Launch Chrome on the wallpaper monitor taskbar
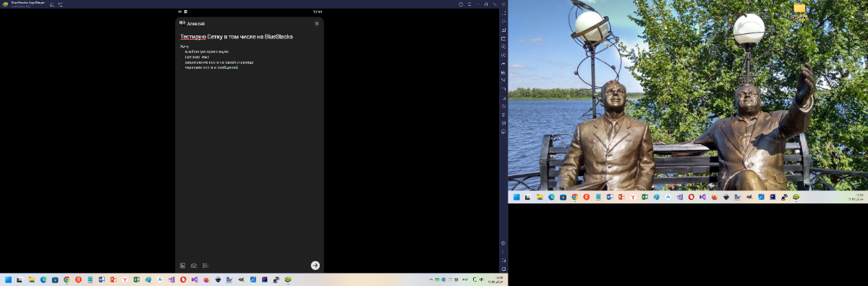Screen dimensions: 868x286 (x=575, y=197)
